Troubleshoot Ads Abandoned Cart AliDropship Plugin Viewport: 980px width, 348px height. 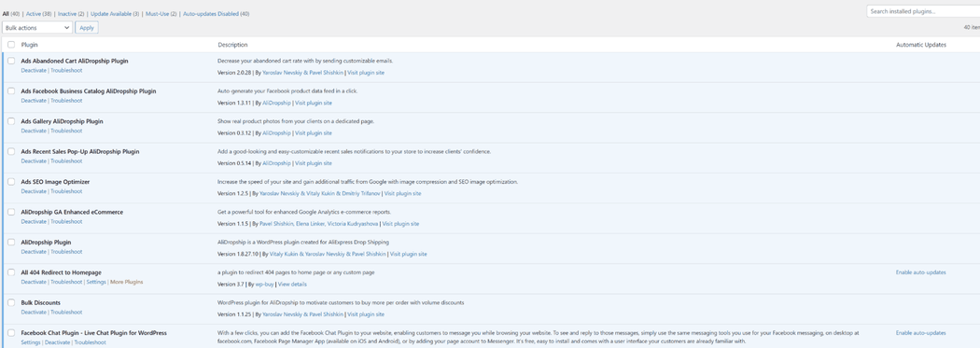pos(66,71)
